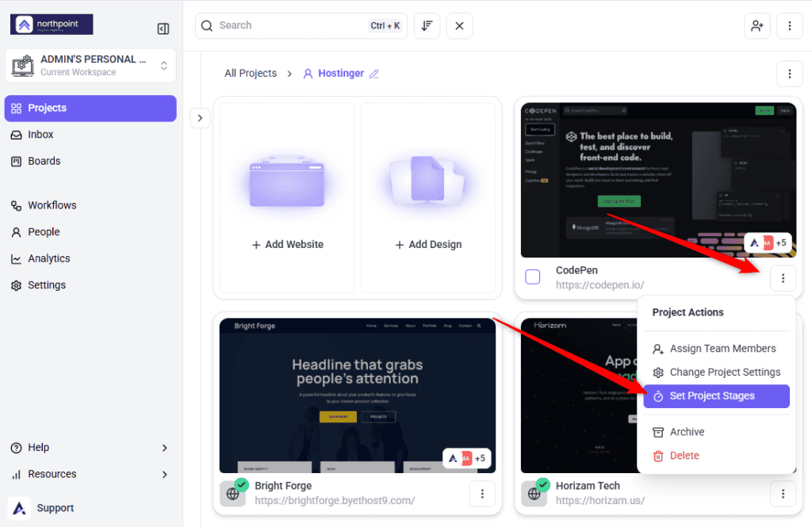Choose Archive from Project Actions
Viewport: 812px width, 527px height.
pyautogui.click(x=716, y=432)
